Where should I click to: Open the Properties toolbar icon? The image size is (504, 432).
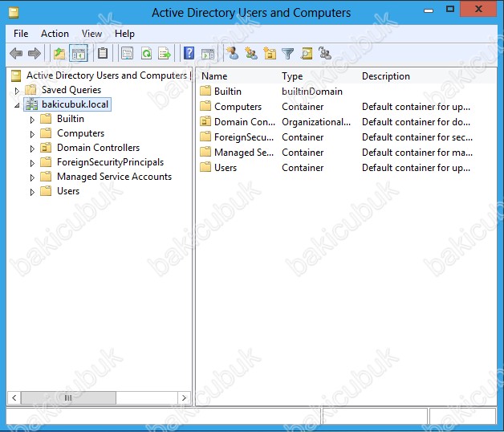tap(128, 53)
